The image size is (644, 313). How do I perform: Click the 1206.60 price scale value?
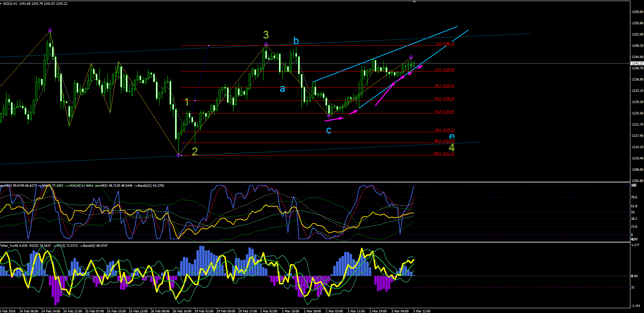pos(638,170)
